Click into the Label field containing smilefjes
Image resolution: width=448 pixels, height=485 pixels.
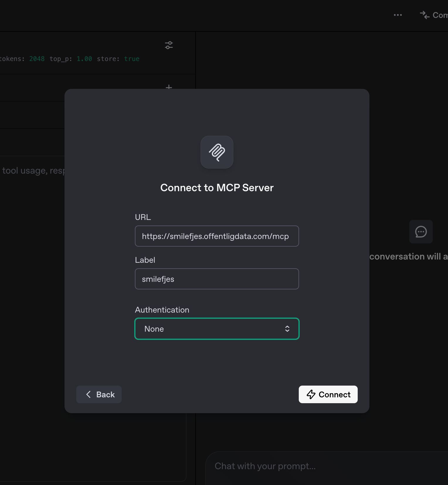tap(217, 279)
